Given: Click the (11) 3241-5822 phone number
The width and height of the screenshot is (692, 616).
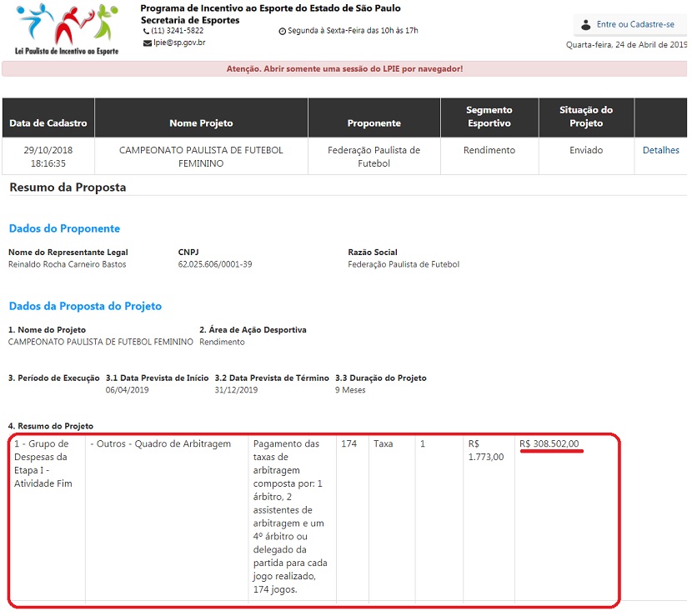Looking at the screenshot, I should coord(178,31).
